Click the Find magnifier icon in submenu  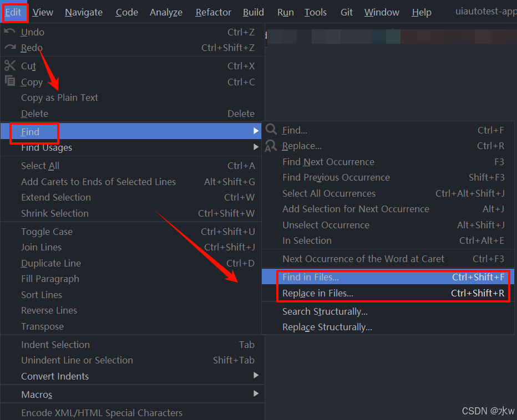[271, 130]
